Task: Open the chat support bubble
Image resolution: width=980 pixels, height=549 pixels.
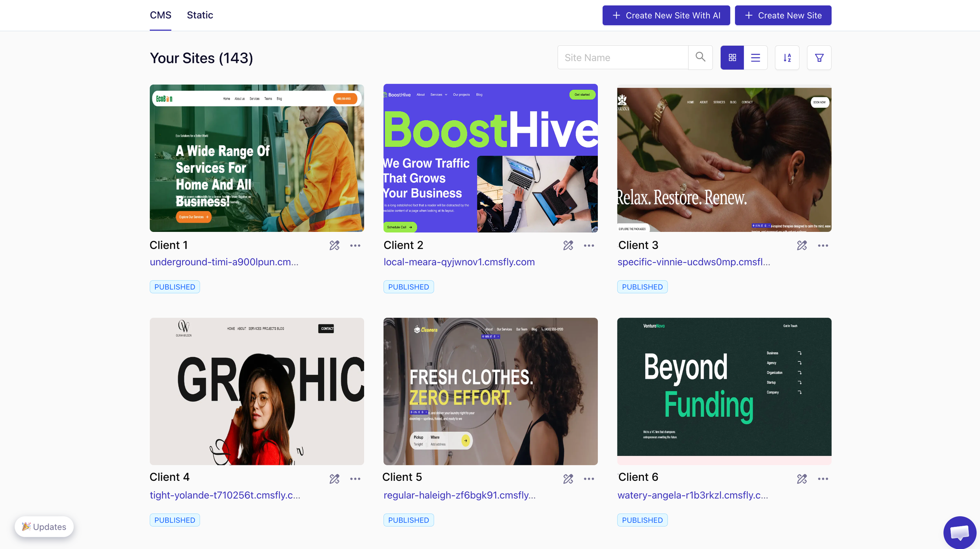Action: tap(959, 532)
